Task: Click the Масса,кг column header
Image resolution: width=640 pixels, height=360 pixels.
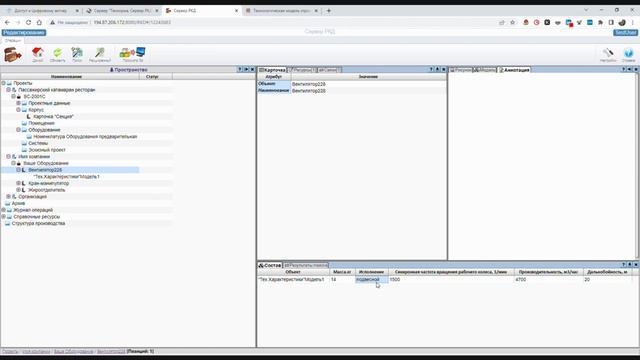Action: 342,272
